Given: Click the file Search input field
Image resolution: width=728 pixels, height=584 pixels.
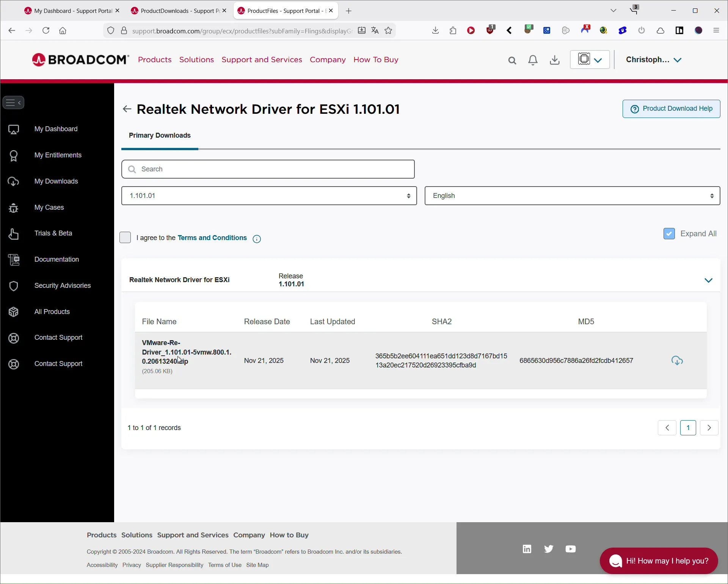Looking at the screenshot, I should coord(268,169).
